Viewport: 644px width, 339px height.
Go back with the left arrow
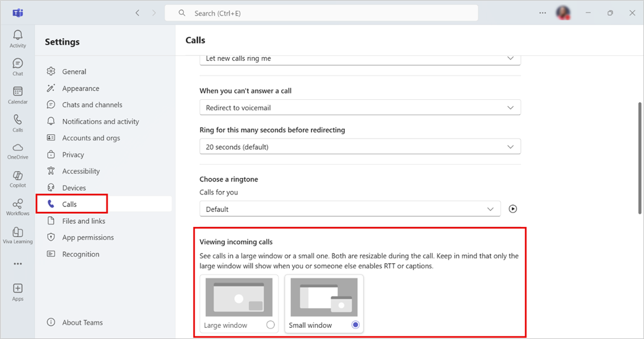[137, 13]
